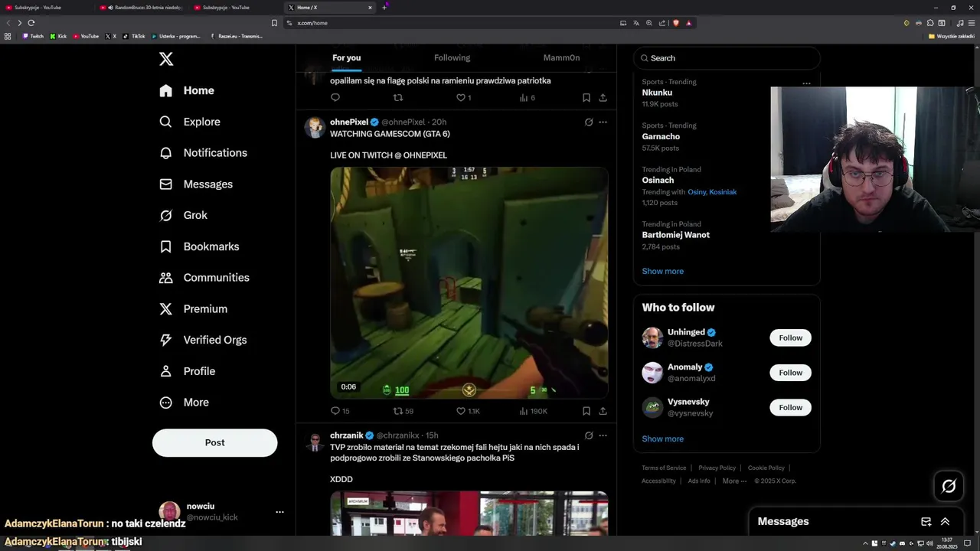The width and height of the screenshot is (980, 551).
Task: Follow the Vysnevsky account
Action: [x=790, y=407]
